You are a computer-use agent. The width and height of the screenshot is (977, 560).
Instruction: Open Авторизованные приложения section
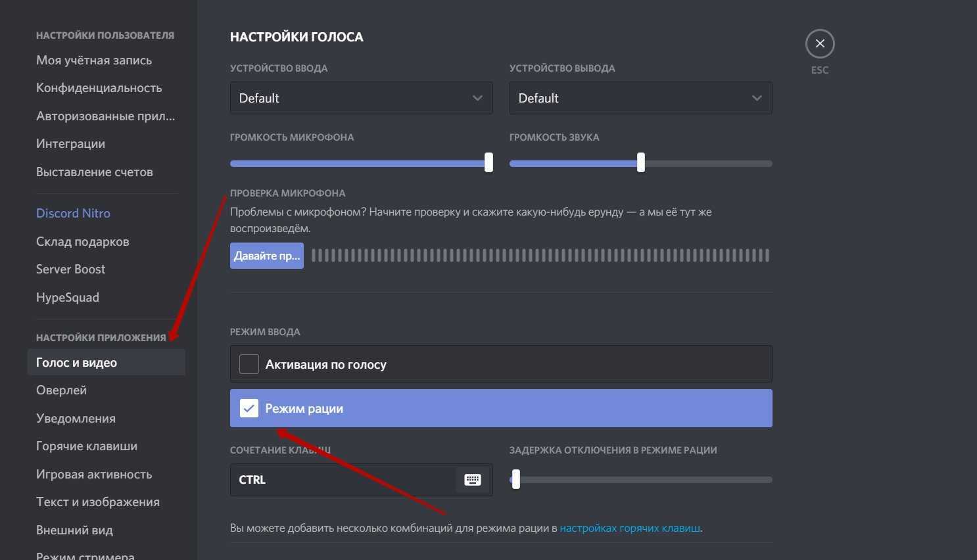pos(107,116)
